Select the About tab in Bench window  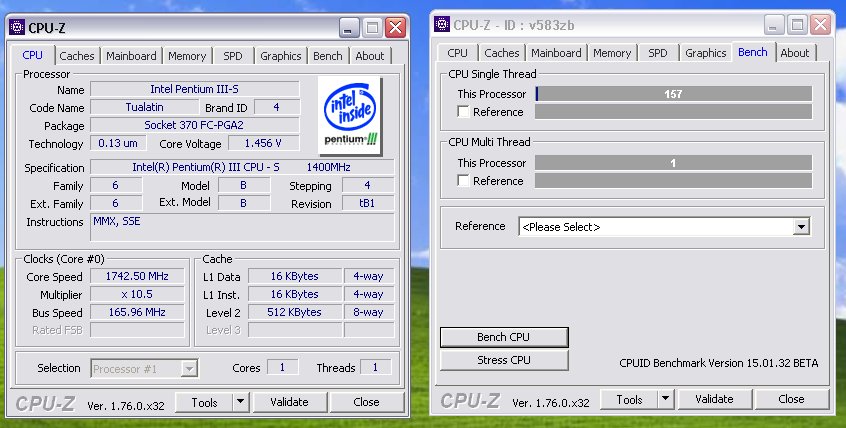(795, 53)
